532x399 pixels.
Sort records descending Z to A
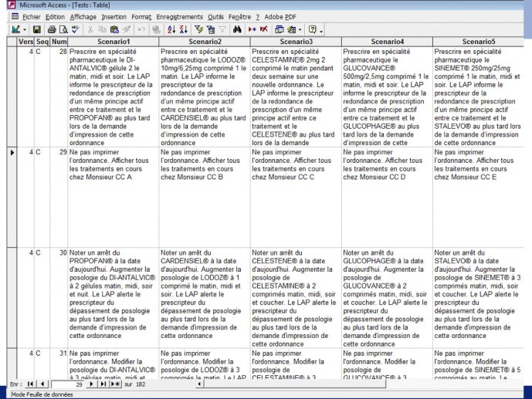pos(183,30)
